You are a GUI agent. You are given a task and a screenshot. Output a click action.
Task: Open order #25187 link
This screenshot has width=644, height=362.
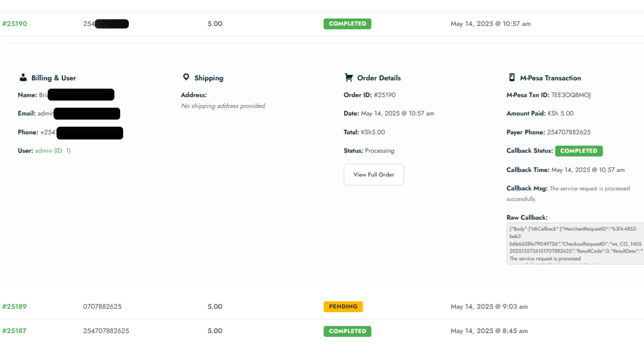click(14, 331)
